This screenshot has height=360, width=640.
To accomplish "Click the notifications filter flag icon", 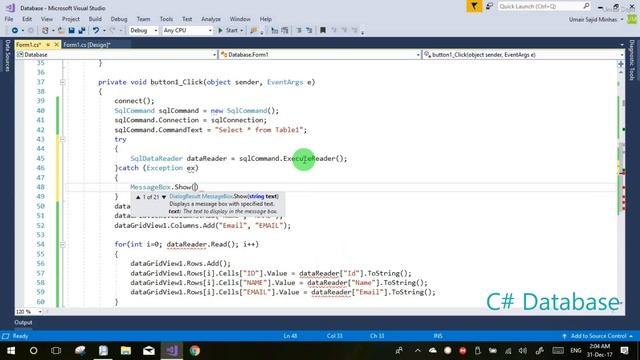I will [x=474, y=7].
